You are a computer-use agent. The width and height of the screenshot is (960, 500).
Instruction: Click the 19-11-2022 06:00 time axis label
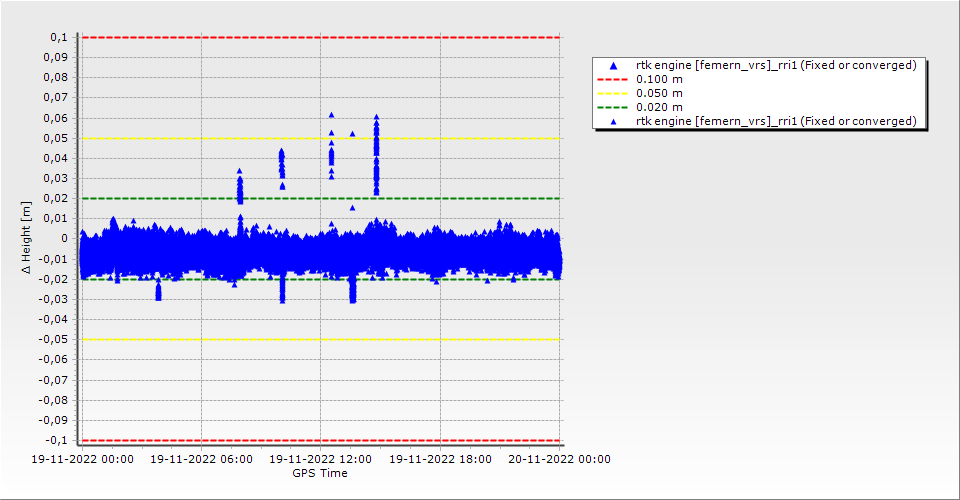[x=201, y=460]
